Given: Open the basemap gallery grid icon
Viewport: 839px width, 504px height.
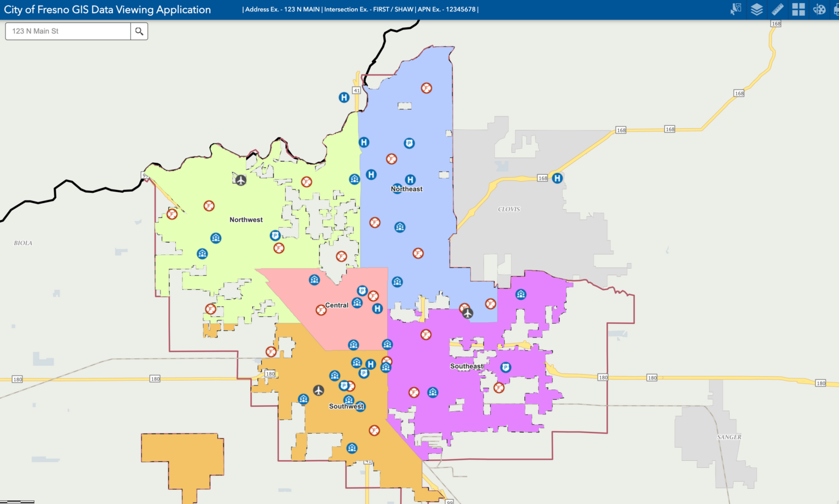Looking at the screenshot, I should coord(797,9).
